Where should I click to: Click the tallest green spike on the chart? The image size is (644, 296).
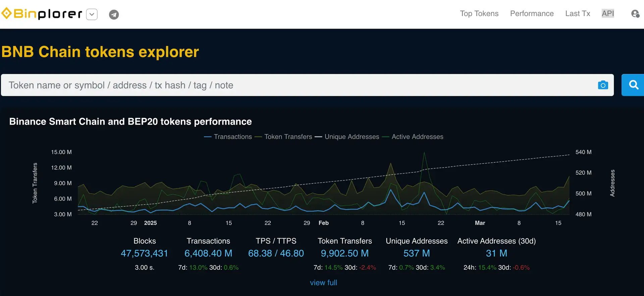coord(424,153)
